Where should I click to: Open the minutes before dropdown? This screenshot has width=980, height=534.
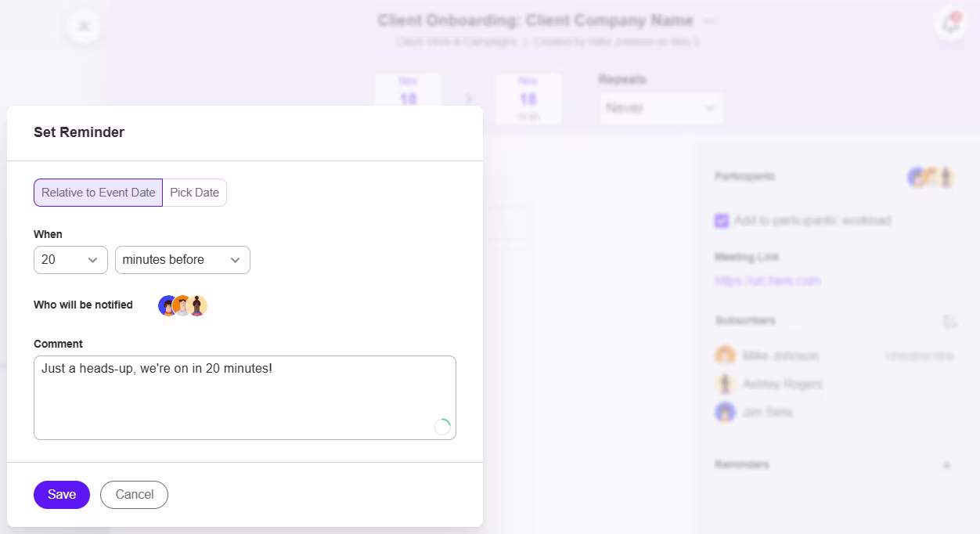[x=182, y=259]
